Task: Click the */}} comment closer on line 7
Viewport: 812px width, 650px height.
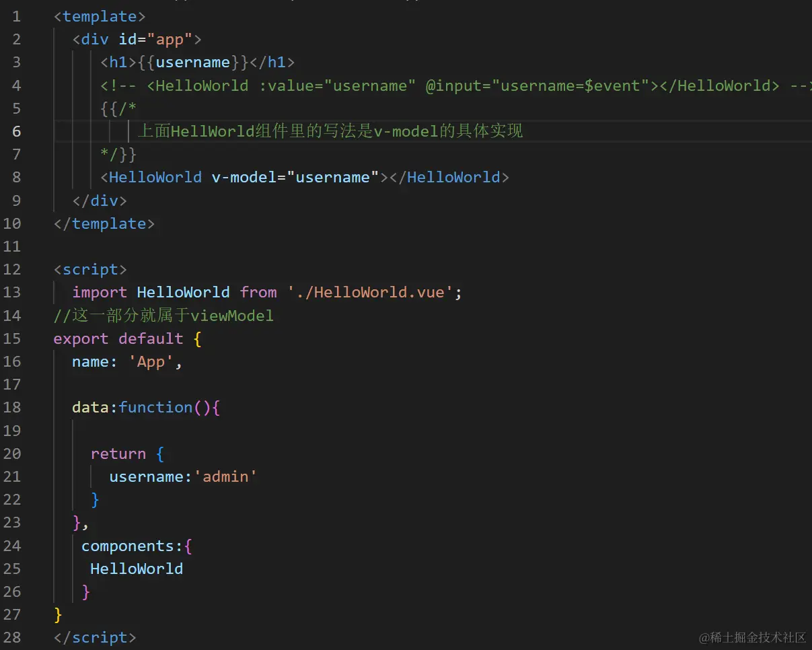Action: click(x=118, y=154)
